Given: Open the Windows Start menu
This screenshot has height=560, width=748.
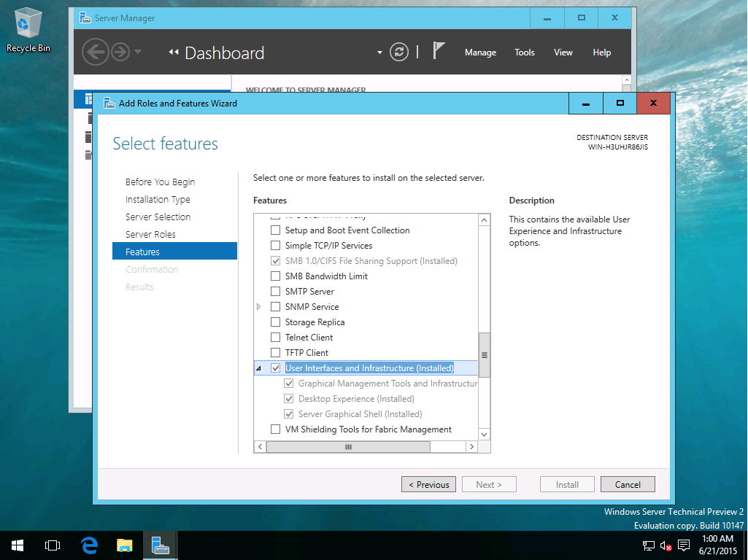Looking at the screenshot, I should 18,545.
